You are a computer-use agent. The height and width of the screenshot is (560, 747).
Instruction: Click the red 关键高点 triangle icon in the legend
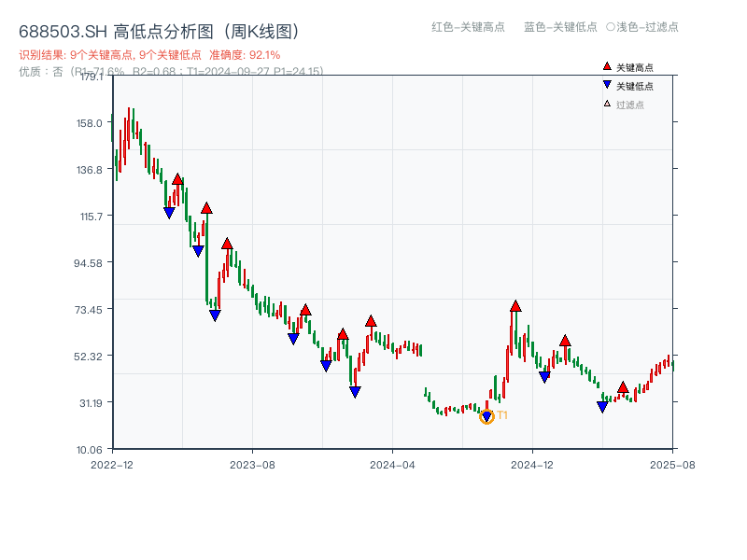point(607,66)
